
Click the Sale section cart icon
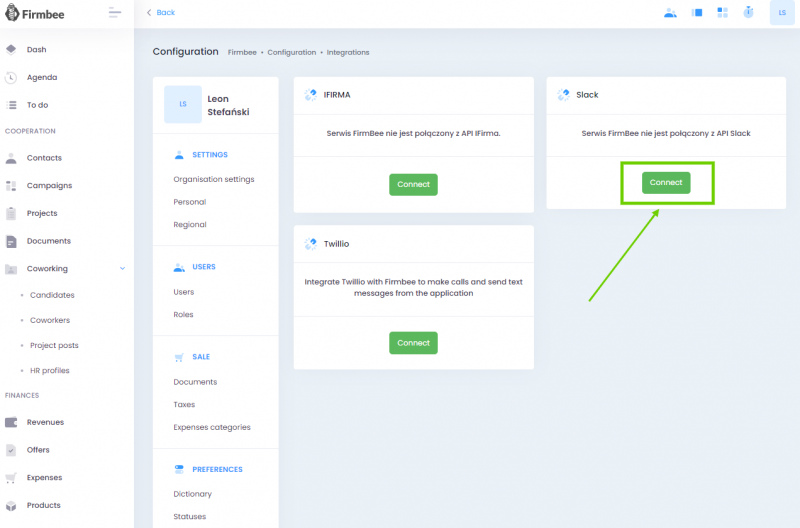(179, 357)
